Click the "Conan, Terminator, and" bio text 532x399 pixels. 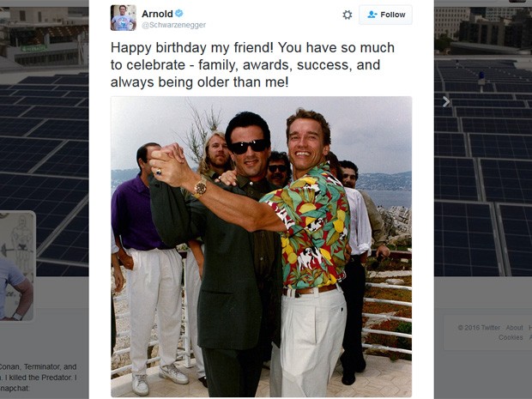pyautogui.click(x=39, y=366)
